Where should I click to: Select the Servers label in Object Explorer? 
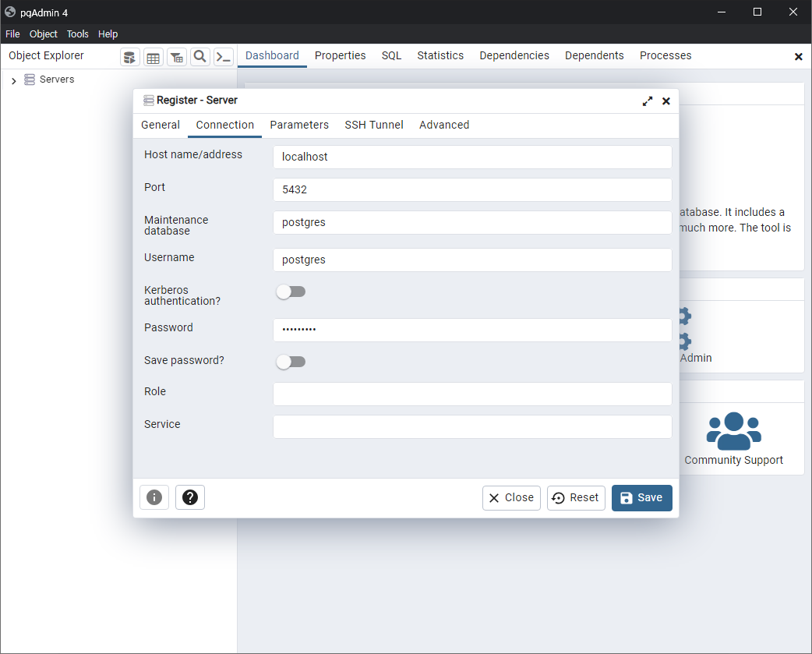click(57, 80)
